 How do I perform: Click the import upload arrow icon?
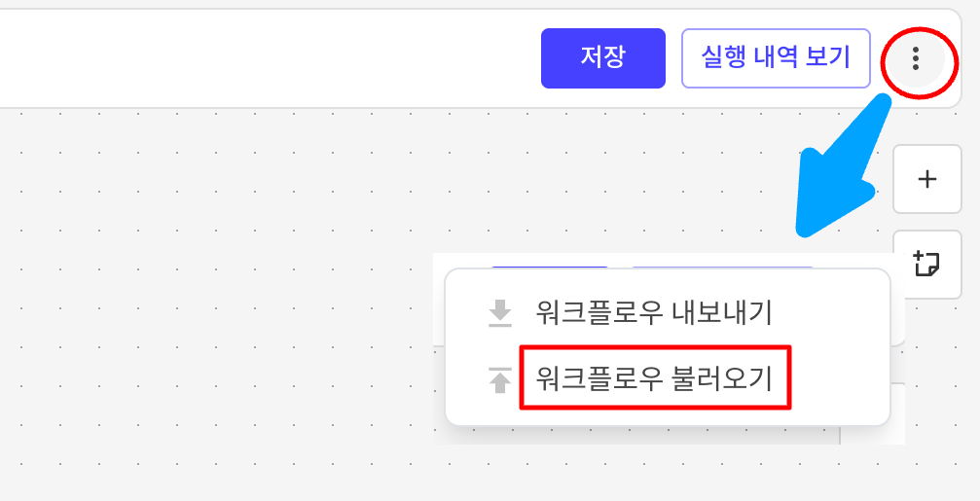pos(499,379)
